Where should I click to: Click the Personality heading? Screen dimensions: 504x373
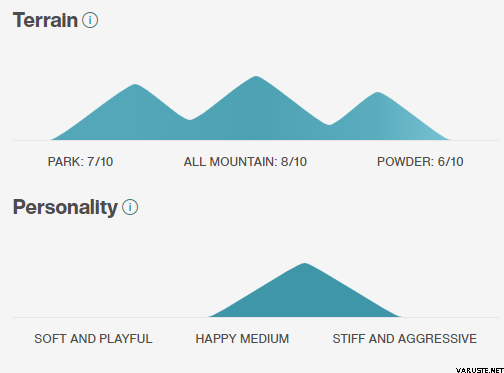pyautogui.click(x=65, y=207)
